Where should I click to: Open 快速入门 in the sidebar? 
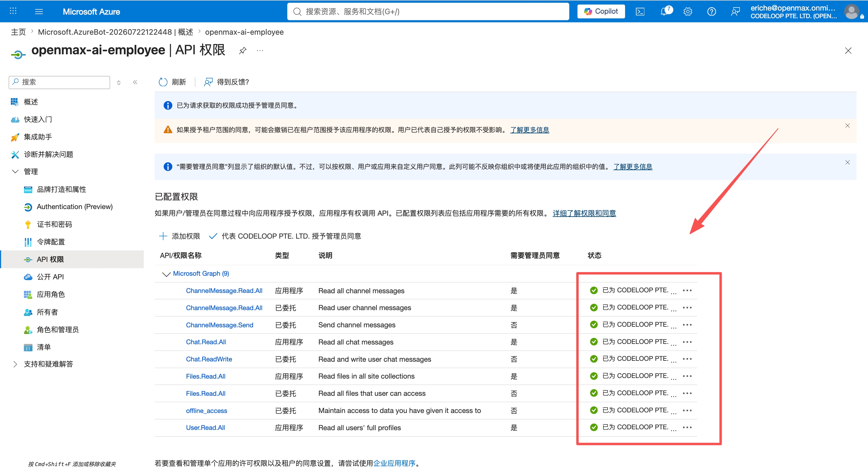click(x=38, y=119)
